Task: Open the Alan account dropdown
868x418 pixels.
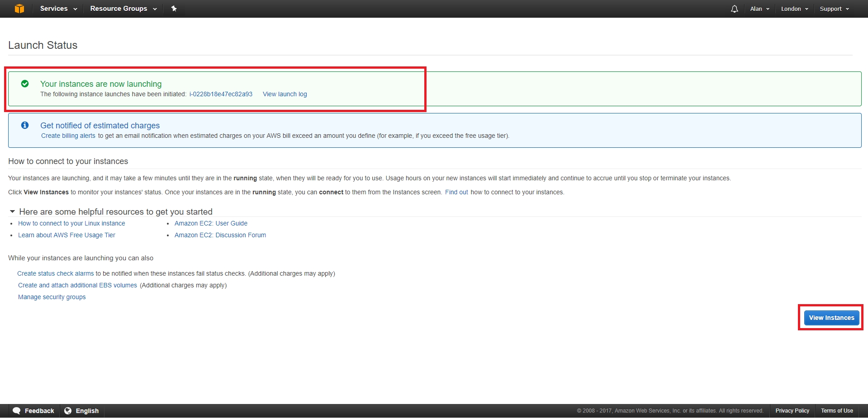Action: coord(760,9)
